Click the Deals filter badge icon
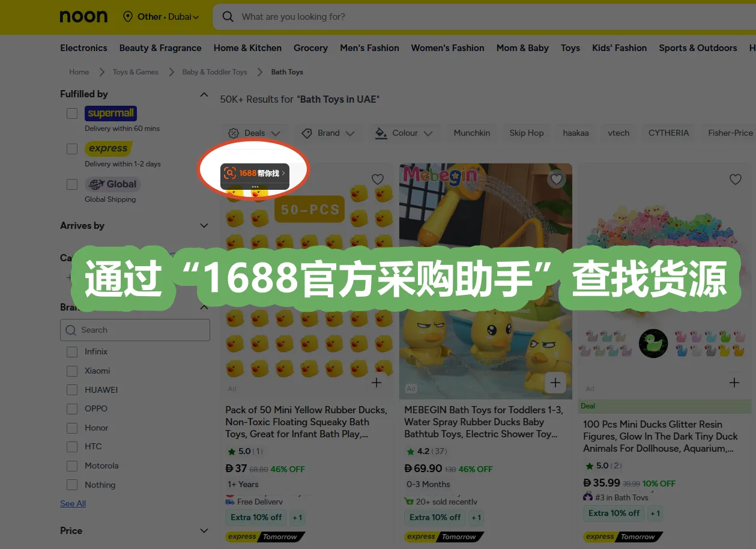Screen dimensions: 756x549 pos(234,133)
